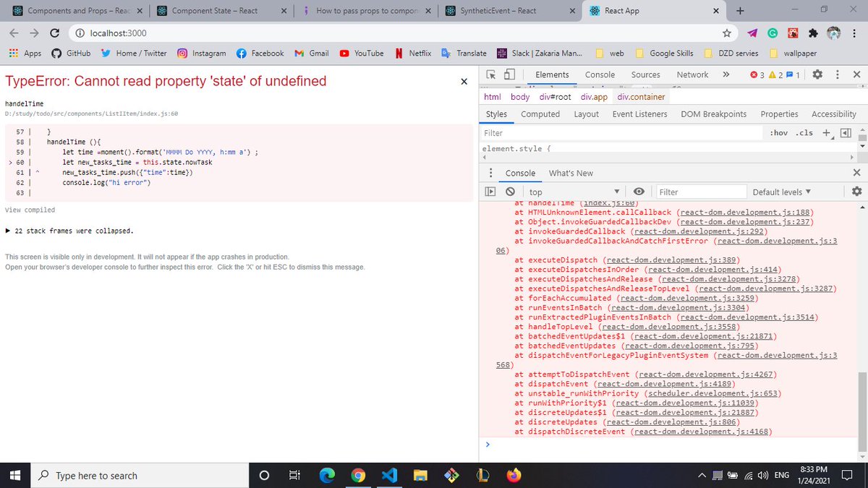Close the console drawer with the X
The width and height of the screenshot is (868, 488).
[856, 173]
